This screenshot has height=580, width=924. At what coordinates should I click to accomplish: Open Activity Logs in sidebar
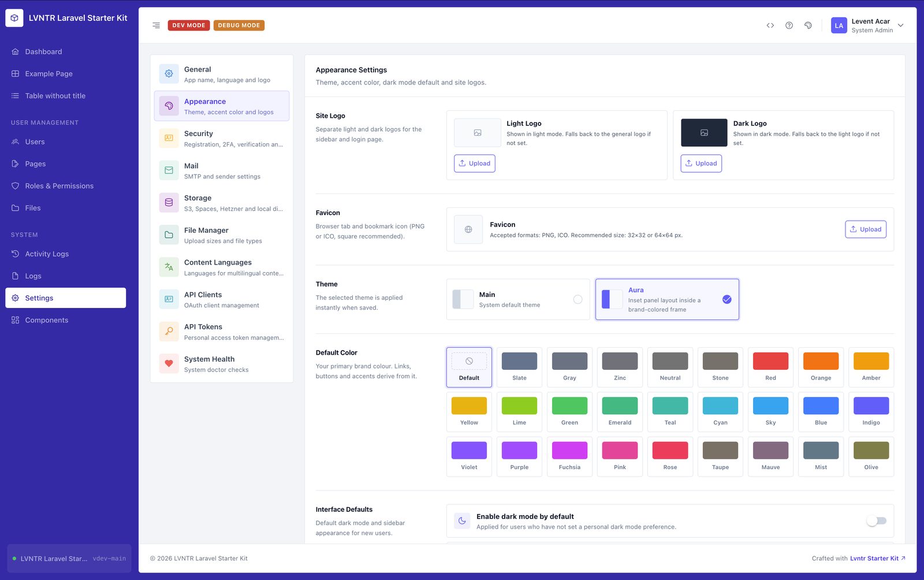[66, 254]
